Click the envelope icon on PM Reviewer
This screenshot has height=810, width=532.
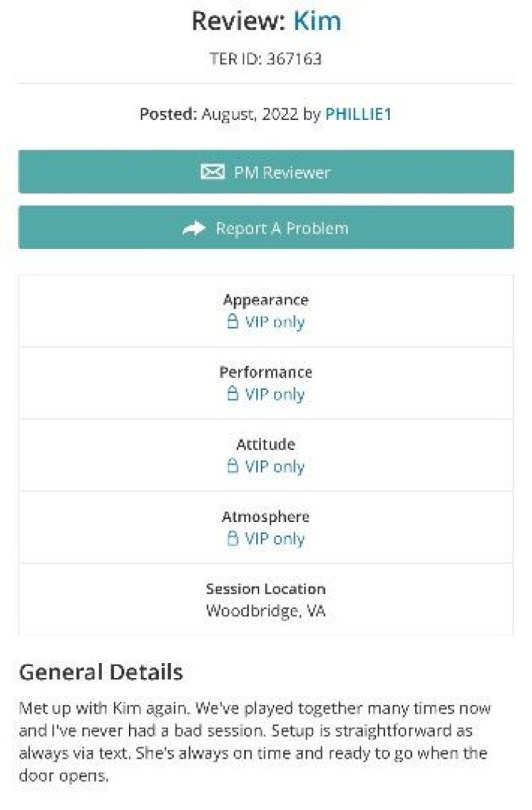point(213,172)
